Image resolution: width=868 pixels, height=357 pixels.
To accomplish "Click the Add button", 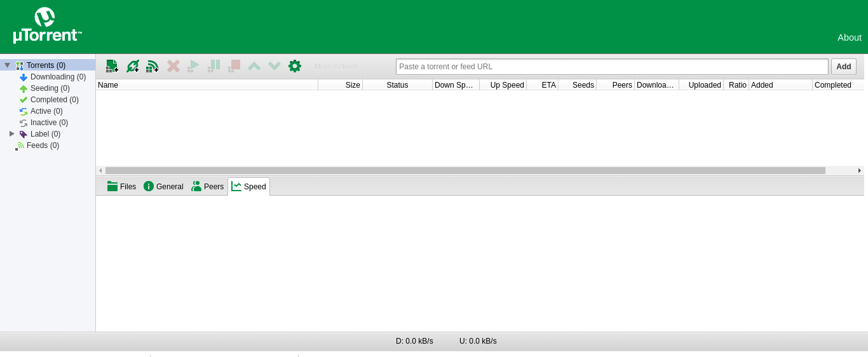I will [843, 67].
